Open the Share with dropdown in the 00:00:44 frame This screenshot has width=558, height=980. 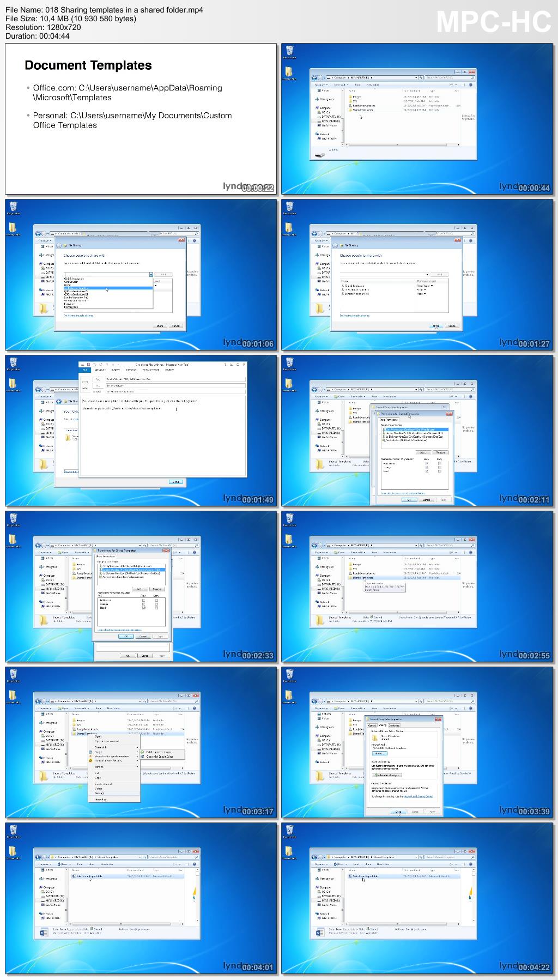point(341,84)
